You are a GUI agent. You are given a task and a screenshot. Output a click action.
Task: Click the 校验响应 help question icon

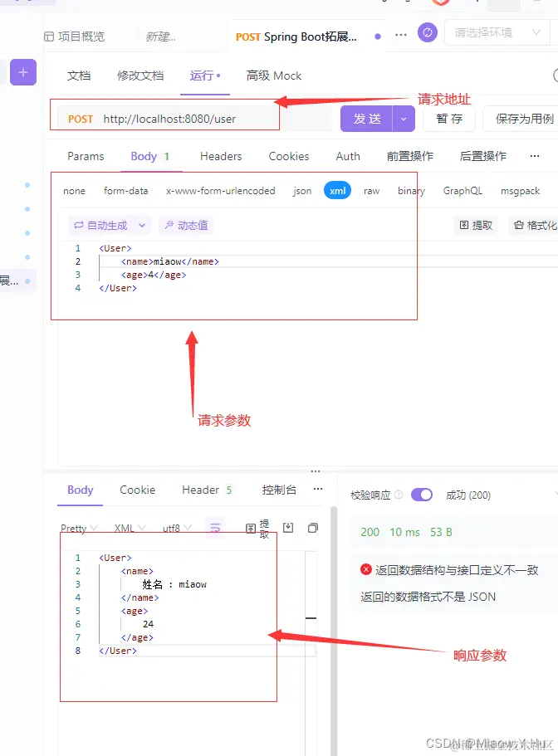coord(399,495)
